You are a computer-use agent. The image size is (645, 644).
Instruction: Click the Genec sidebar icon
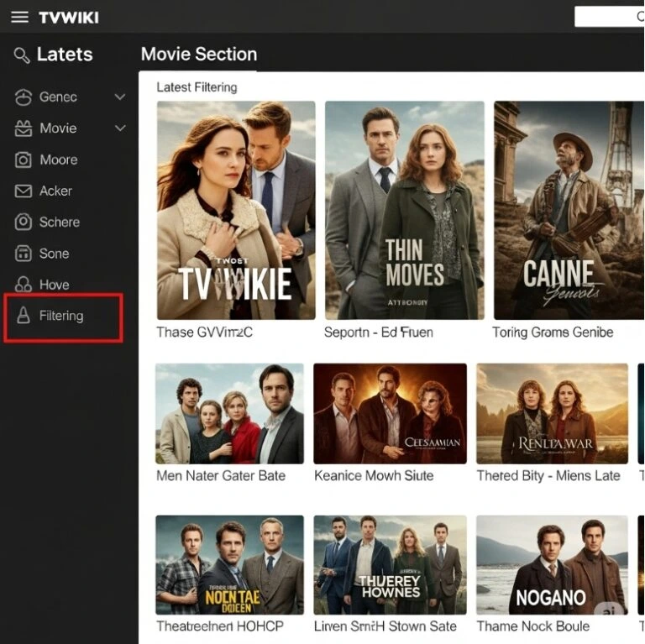tap(24, 97)
